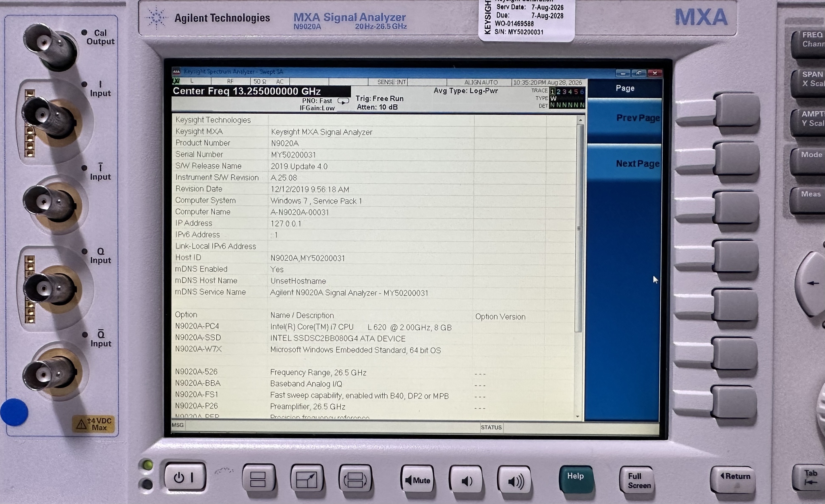Screen dimensions: 825x504
Task: Push the Full Screen key
Action: 638,480
